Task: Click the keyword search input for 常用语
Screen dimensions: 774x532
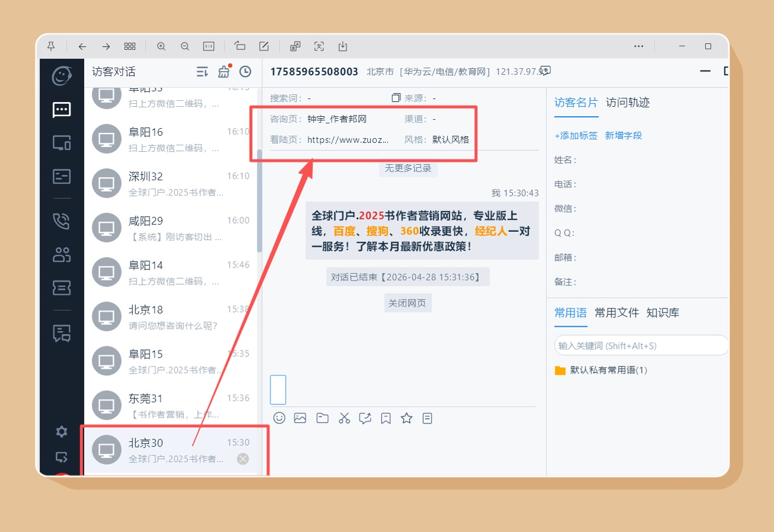Action: click(641, 346)
